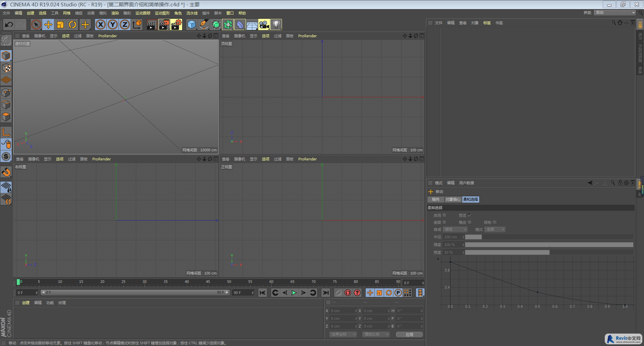The height and width of the screenshot is (346, 644).
Task: Open the timeline filmstrip layout icon
Action: point(420,293)
